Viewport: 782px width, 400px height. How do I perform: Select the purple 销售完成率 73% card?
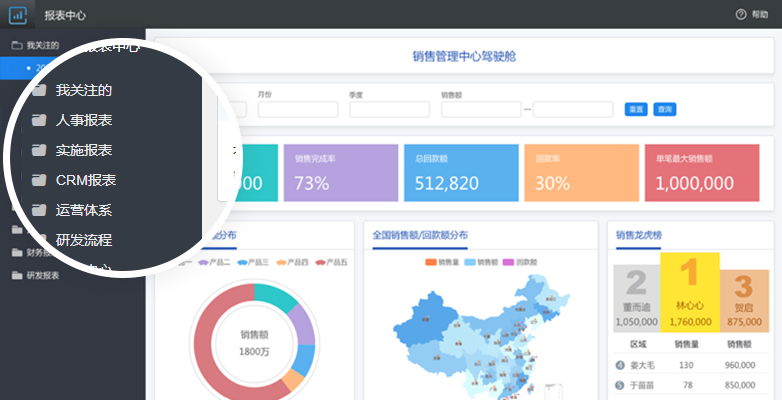341,173
